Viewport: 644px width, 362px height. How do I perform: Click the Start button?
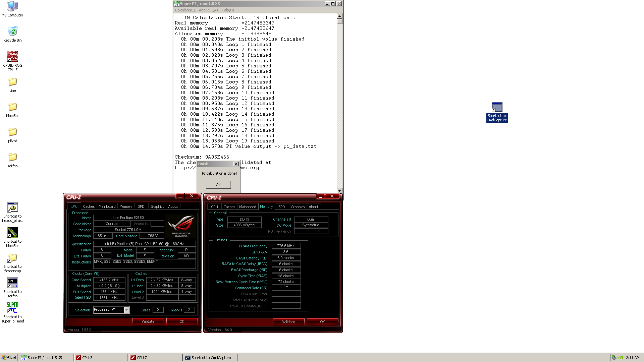click(x=9, y=358)
